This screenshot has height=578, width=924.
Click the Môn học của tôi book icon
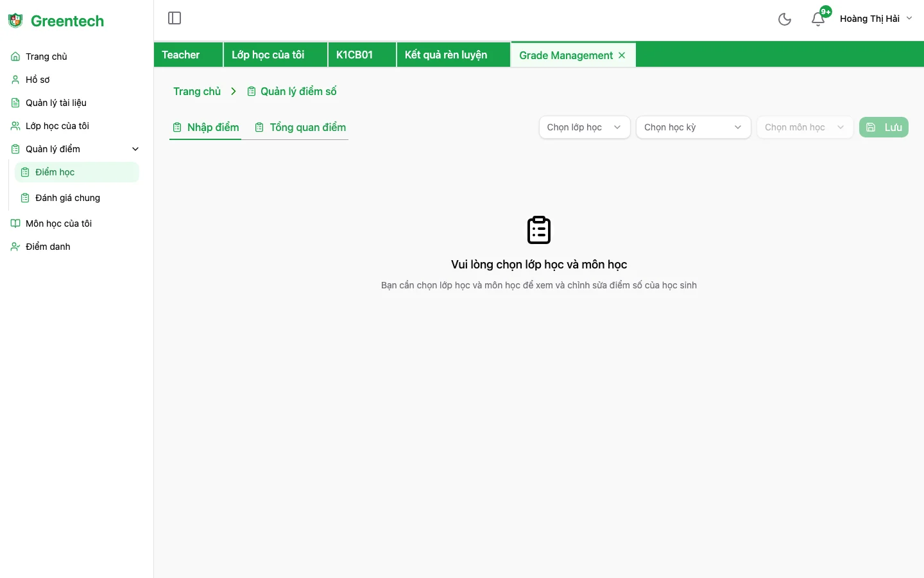tap(15, 223)
